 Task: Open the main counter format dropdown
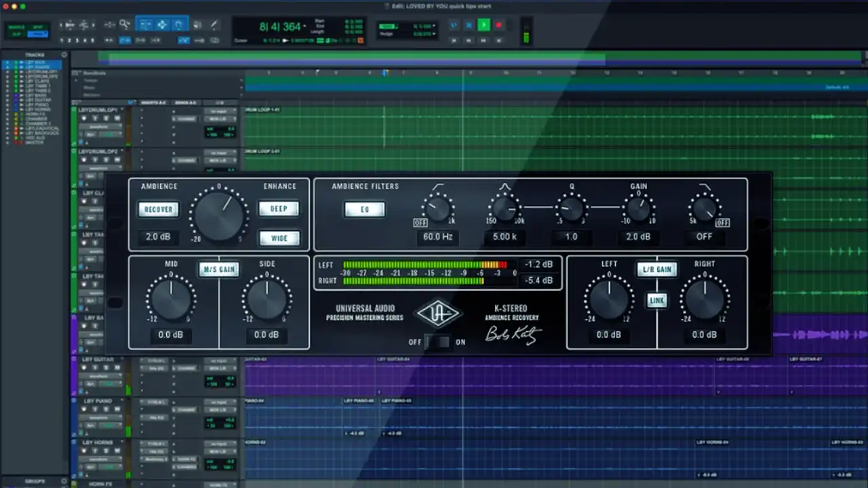[304, 26]
